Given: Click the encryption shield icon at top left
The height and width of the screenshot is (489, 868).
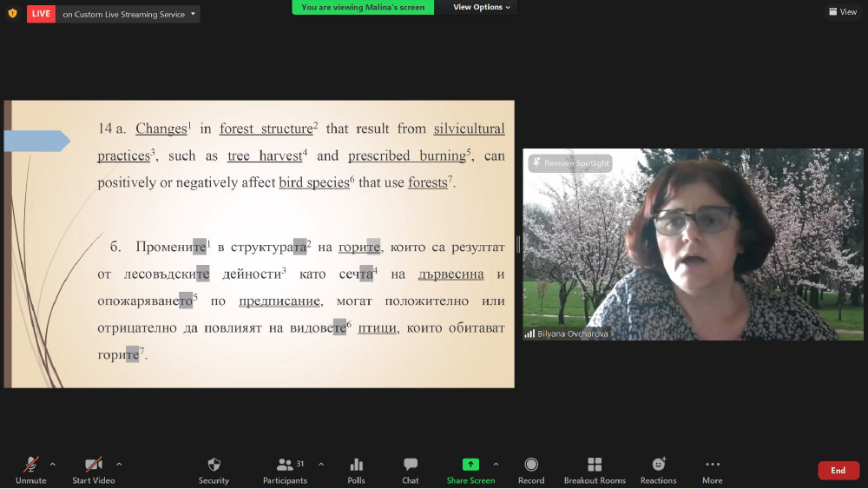Looking at the screenshot, I should 12,13.
